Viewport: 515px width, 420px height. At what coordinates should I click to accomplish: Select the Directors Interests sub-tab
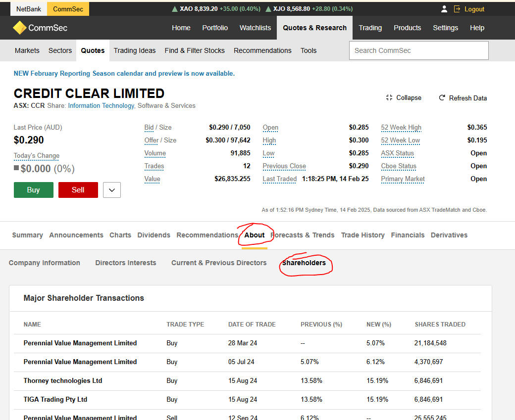(x=125, y=263)
